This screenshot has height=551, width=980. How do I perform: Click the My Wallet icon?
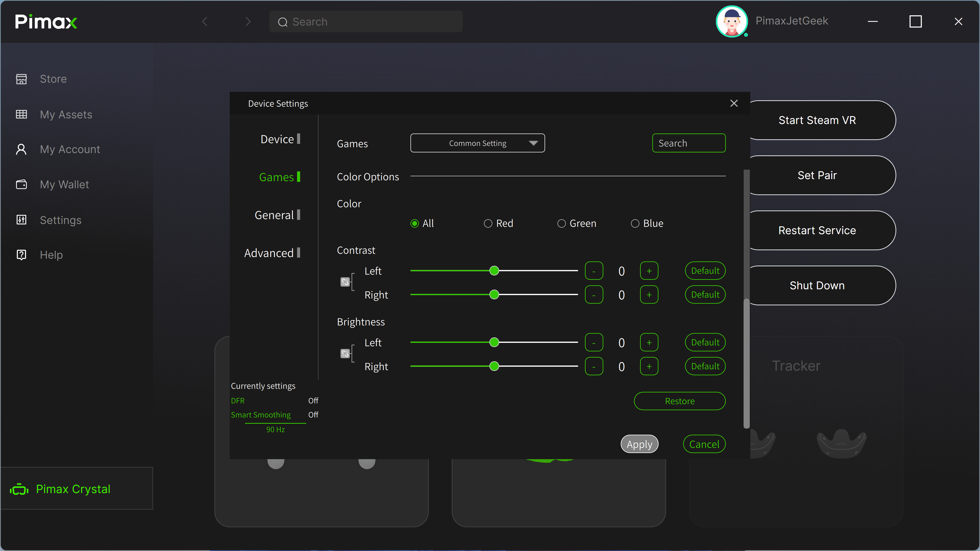click(x=21, y=184)
